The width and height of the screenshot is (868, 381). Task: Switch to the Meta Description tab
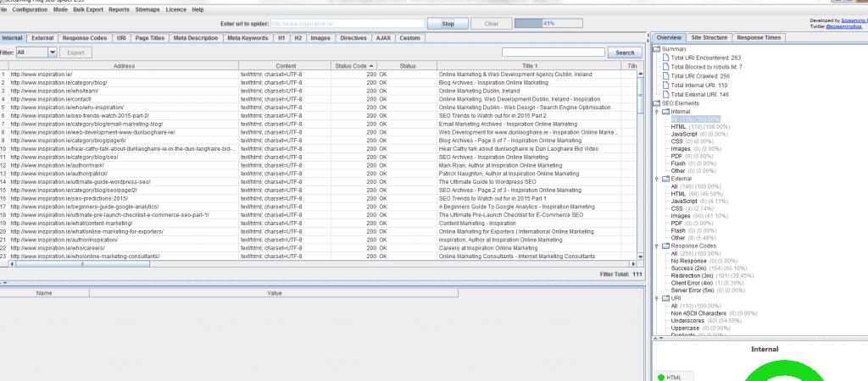pyautogui.click(x=196, y=38)
